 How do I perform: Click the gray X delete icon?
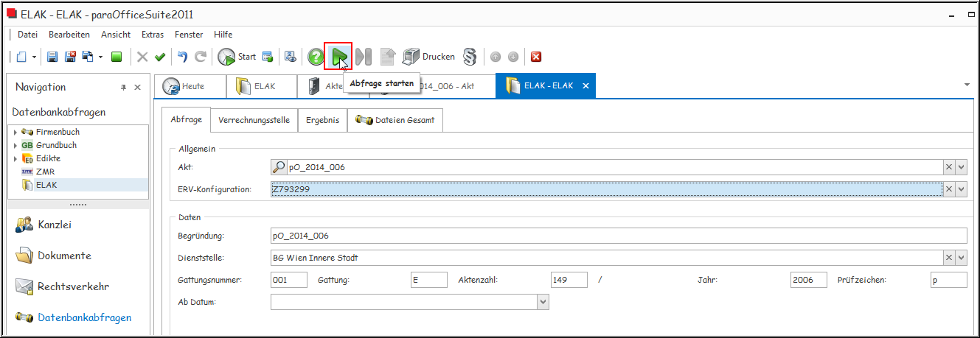click(x=142, y=57)
